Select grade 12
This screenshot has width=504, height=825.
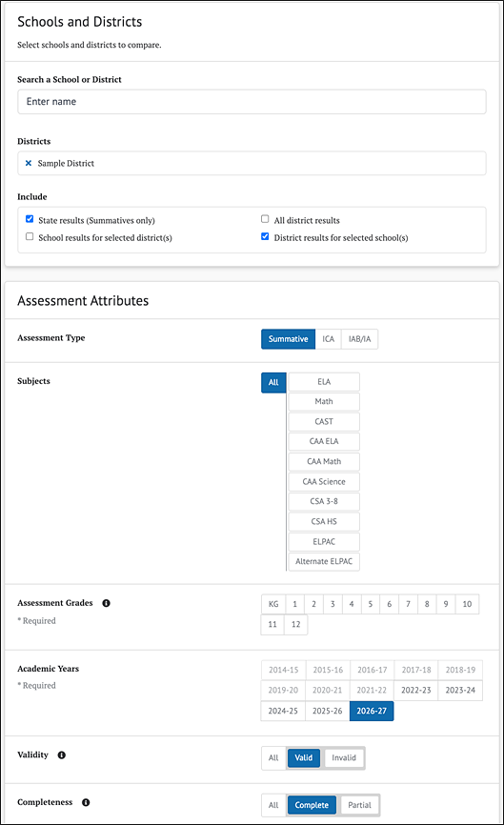tap(295, 625)
